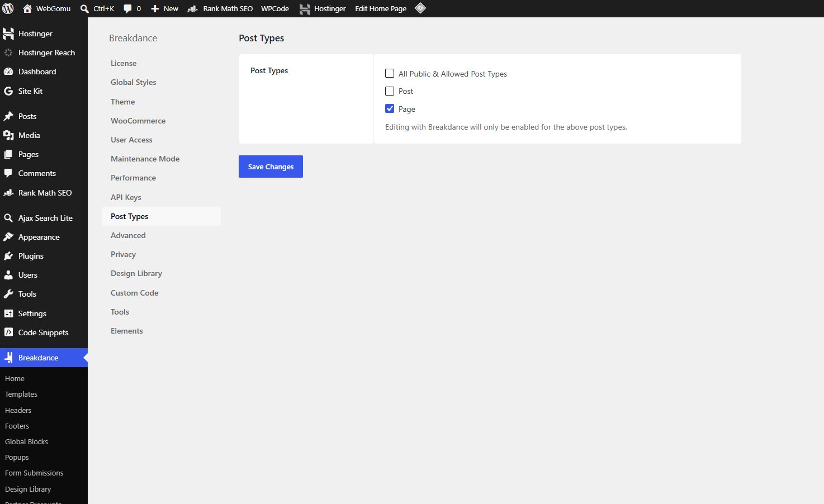Open the Theme settings tab
Viewport: 824px width, 504px height.
[162, 102]
